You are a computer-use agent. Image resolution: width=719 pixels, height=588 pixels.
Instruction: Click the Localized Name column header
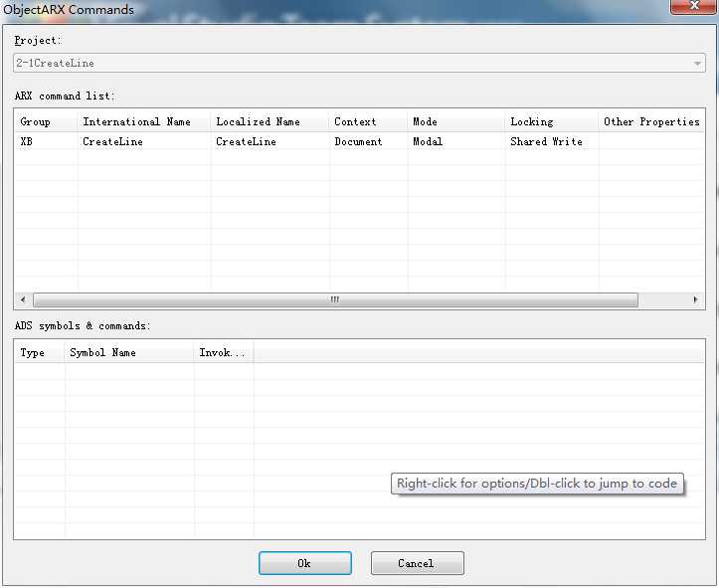(270, 121)
